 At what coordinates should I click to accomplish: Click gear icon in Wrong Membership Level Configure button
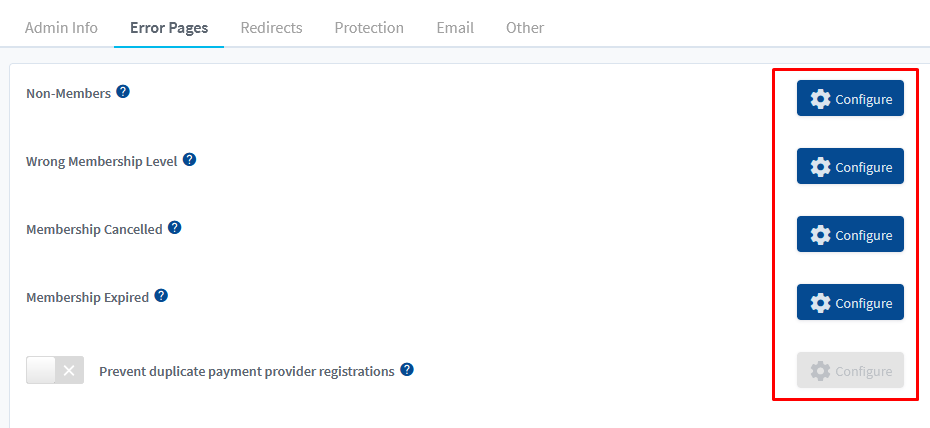click(820, 167)
